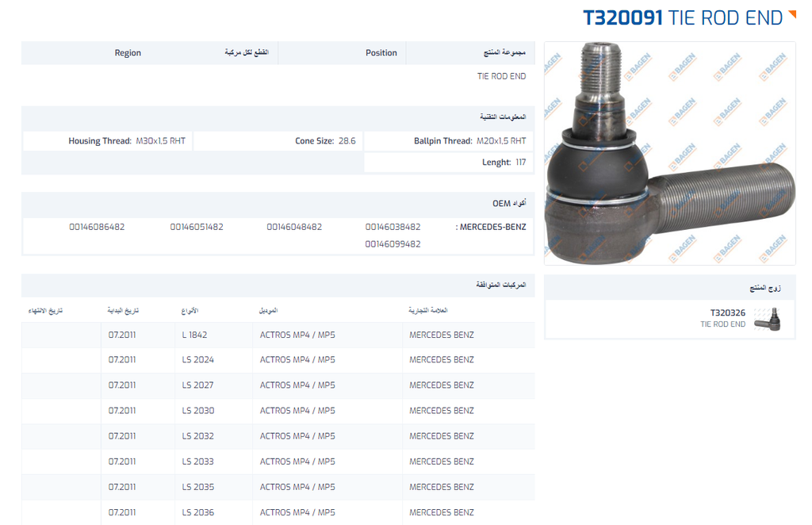
Task: Click the Cone Size 28.6 value
Action: coord(347,141)
